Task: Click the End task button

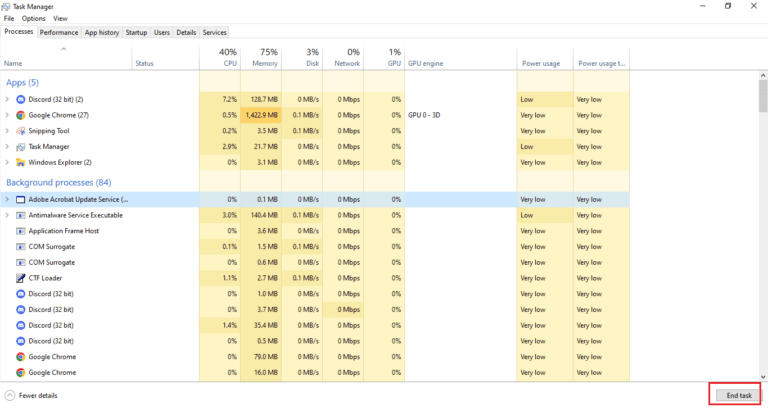Action: (x=739, y=395)
